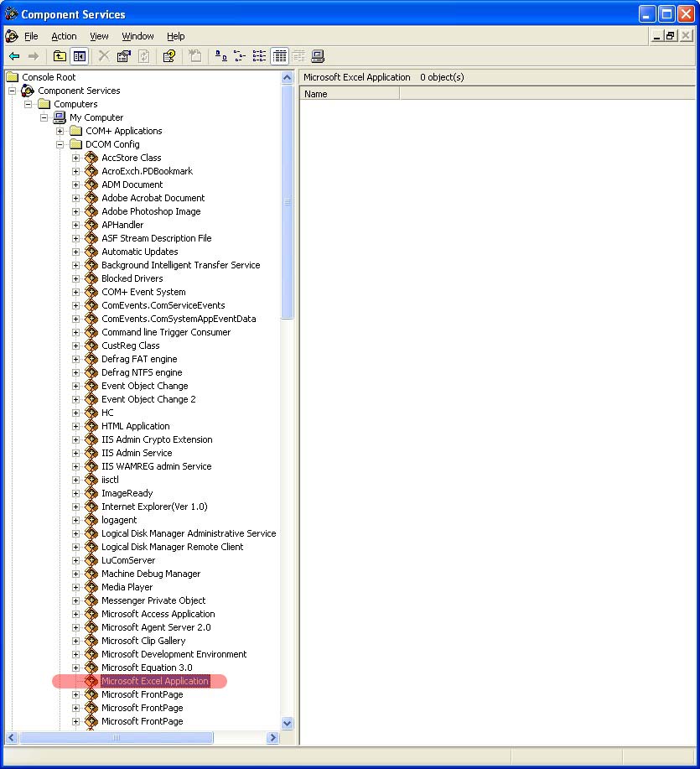Open the File menu
Screen dimensions: 700x769
click(x=31, y=36)
